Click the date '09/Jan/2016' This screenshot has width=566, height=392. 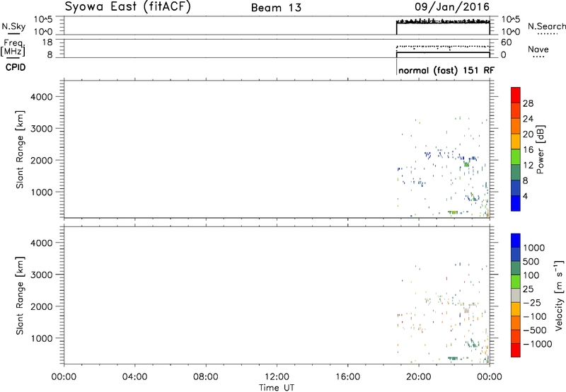click(x=452, y=7)
